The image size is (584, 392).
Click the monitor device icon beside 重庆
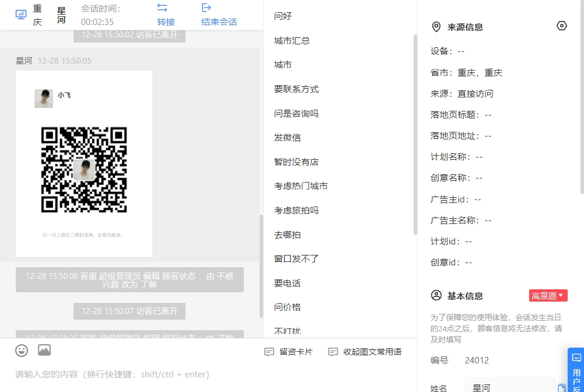(x=21, y=15)
